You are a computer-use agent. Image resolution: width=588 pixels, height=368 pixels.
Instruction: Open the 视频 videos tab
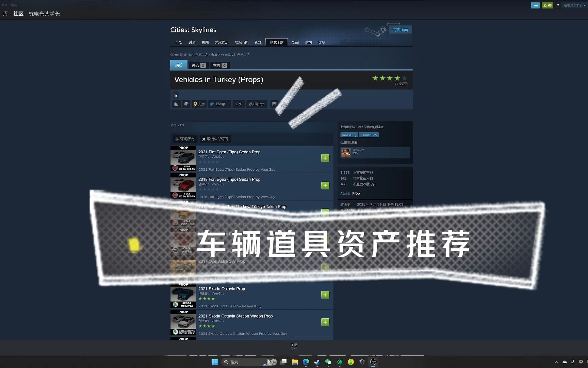click(258, 42)
